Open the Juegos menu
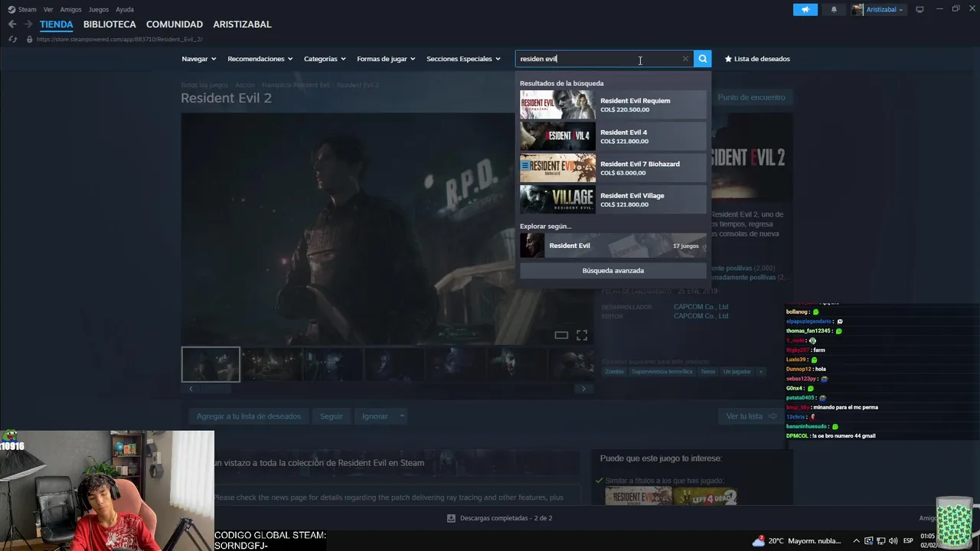980x551 pixels. (99, 9)
